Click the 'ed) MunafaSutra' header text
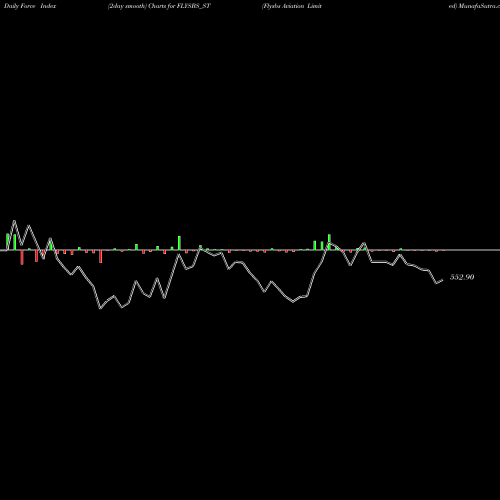The width and height of the screenshot is (500, 500). [474, 6]
